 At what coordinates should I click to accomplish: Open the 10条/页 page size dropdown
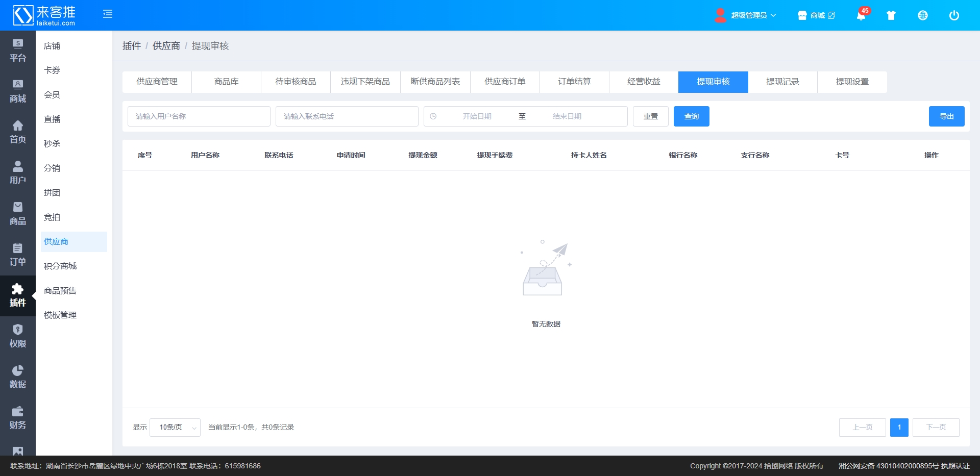click(175, 428)
